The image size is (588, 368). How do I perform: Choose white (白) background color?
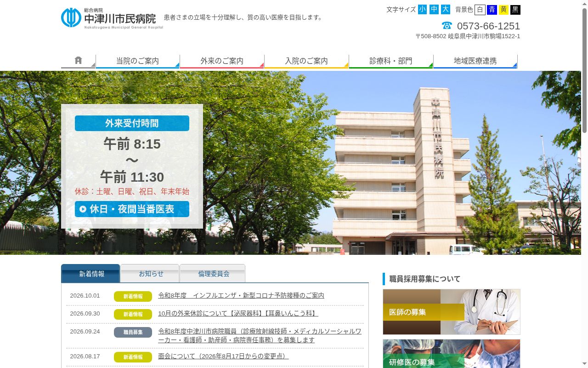(480, 10)
